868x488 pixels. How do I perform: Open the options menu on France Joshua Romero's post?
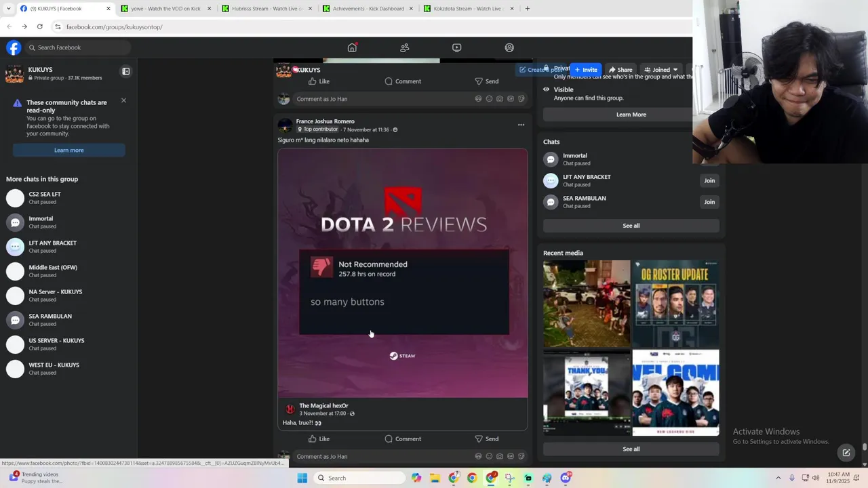(x=521, y=125)
